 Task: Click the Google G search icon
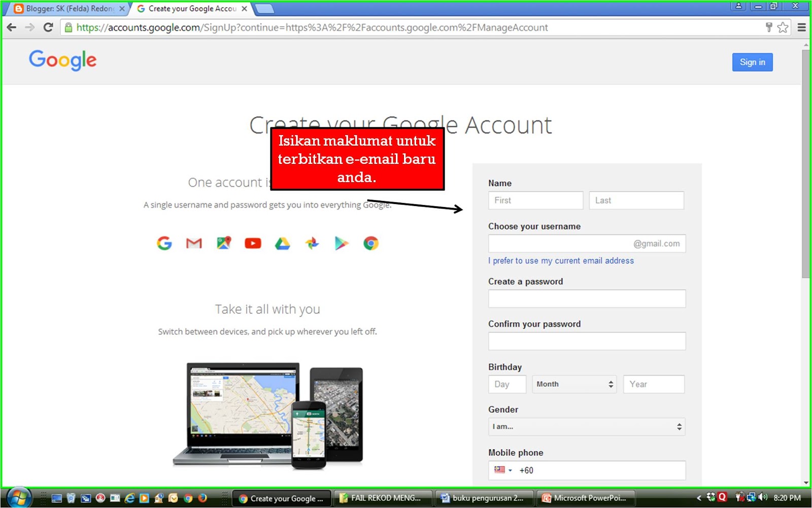[x=164, y=243]
